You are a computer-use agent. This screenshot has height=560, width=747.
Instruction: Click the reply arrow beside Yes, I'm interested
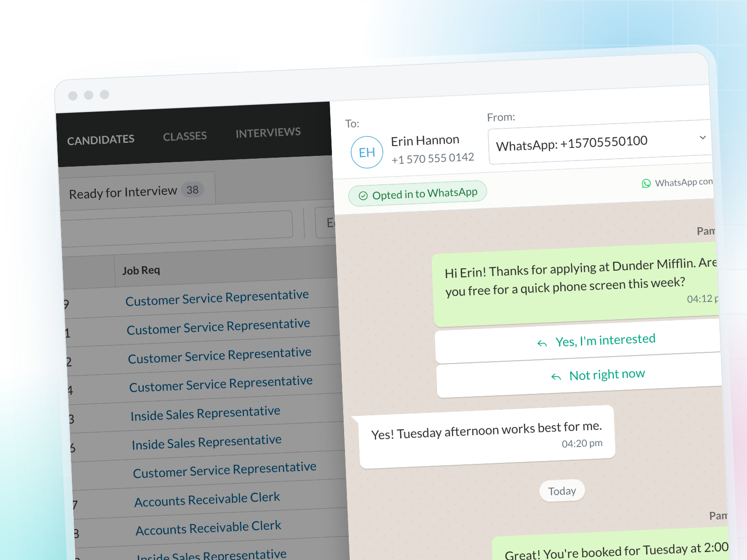[x=542, y=343]
